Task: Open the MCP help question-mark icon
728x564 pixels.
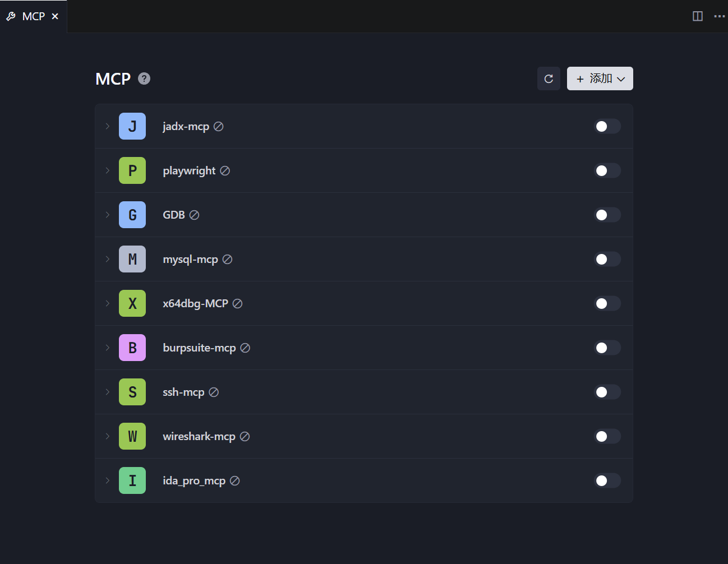Action: (x=144, y=78)
